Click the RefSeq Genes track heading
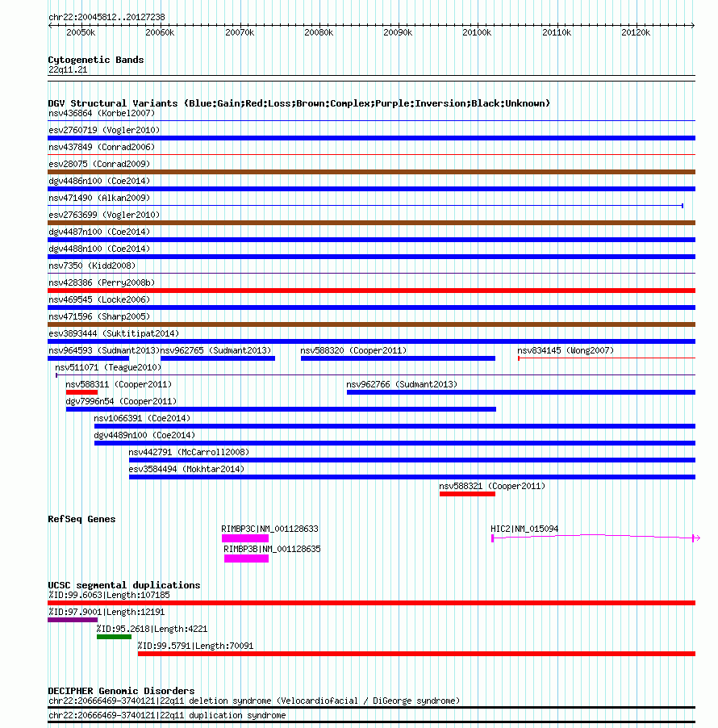 81,519
